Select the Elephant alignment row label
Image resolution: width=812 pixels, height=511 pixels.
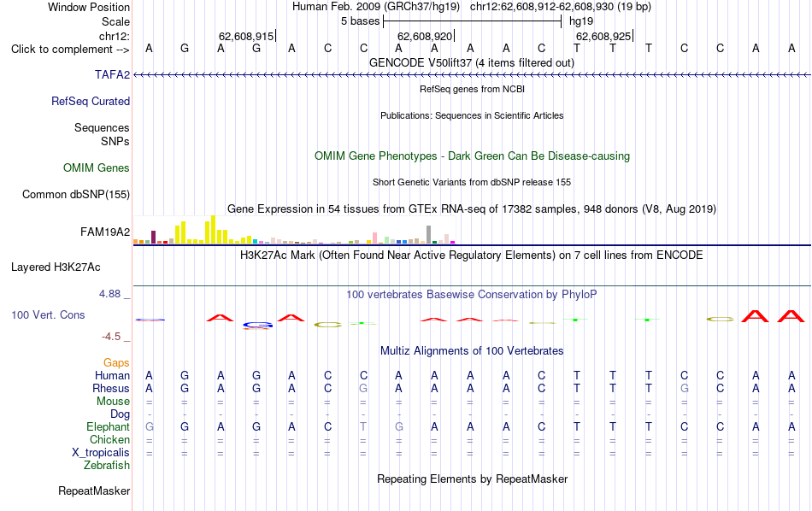(x=109, y=426)
